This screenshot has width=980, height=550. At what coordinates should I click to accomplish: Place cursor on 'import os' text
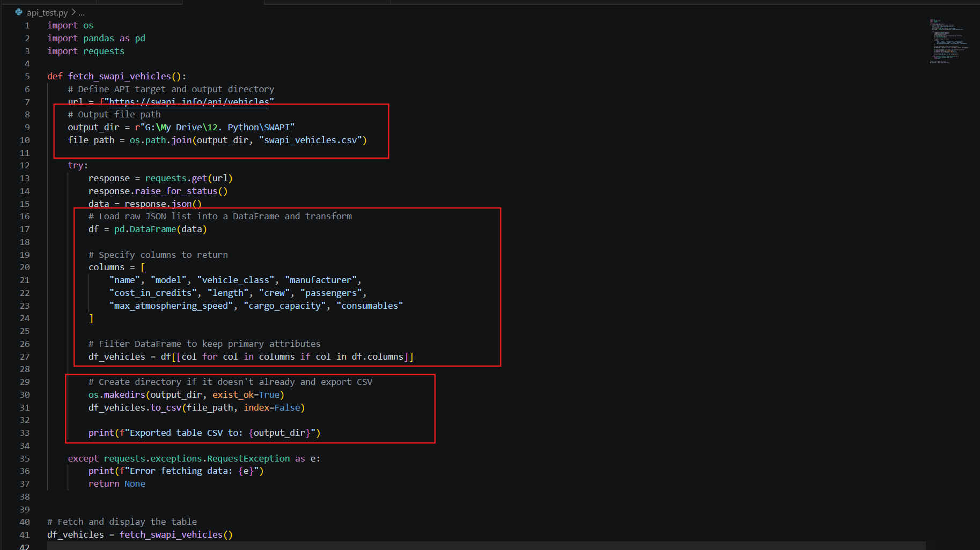pos(70,25)
